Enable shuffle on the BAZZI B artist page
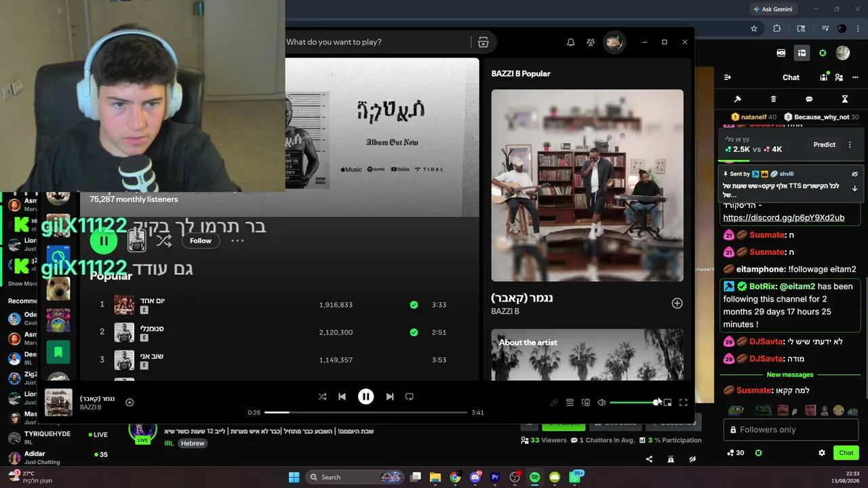Screen dimensions: 868x488 [163, 241]
